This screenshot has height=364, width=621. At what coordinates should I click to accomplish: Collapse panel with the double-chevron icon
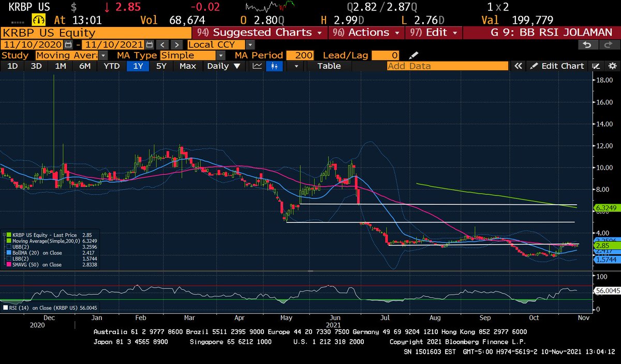tap(518, 66)
